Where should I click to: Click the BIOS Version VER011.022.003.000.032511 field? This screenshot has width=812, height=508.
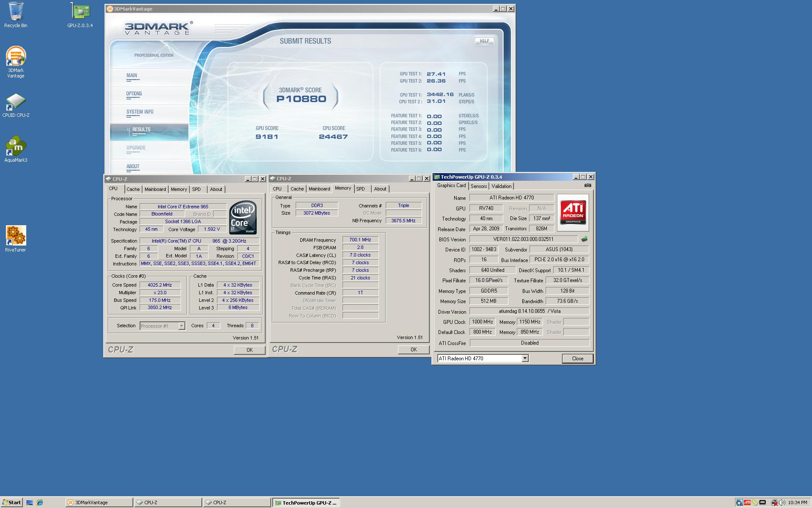coord(523,239)
